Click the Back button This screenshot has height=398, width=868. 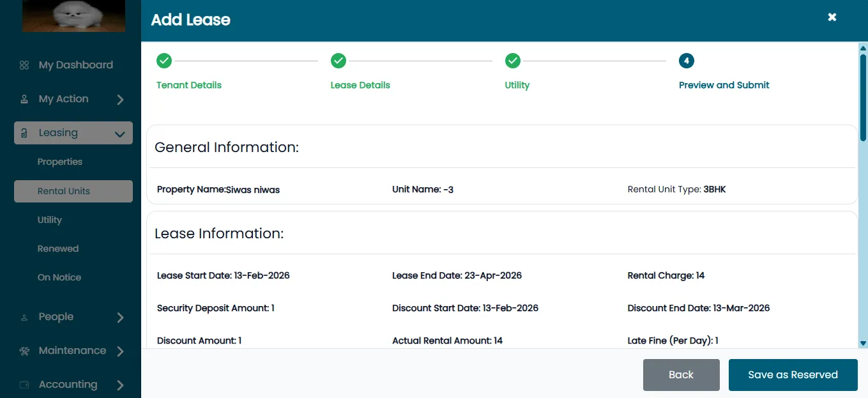(x=681, y=375)
